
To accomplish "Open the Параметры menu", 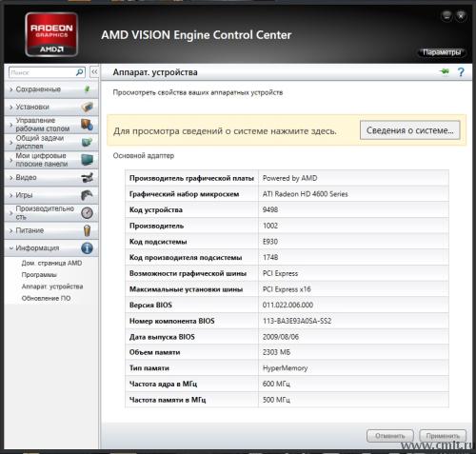I will 442,52.
